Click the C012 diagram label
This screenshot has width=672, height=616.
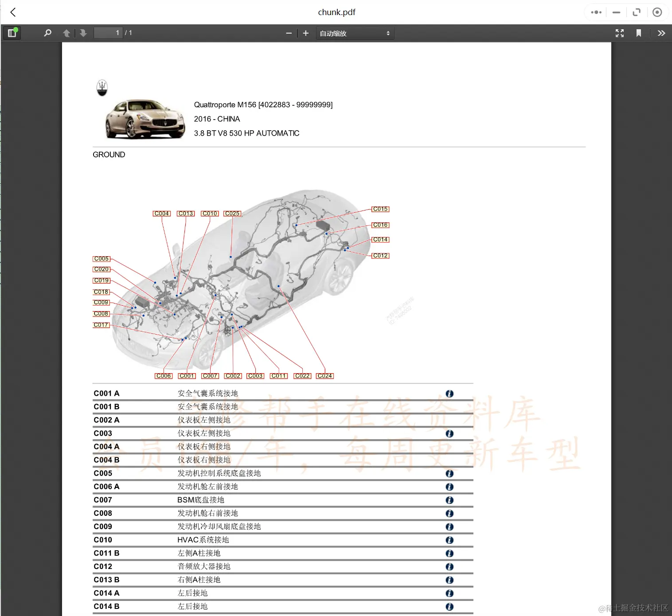tap(380, 256)
